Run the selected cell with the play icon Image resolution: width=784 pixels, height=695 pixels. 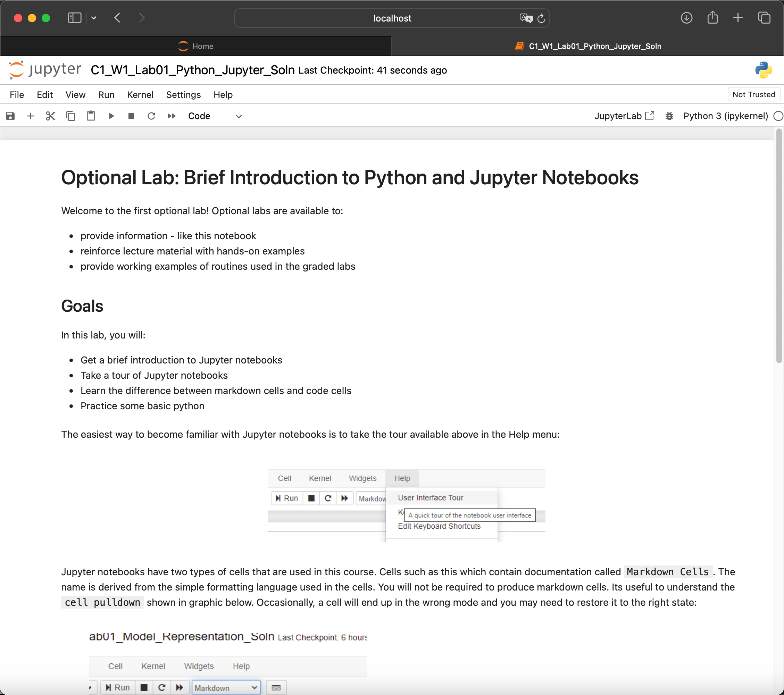111,116
